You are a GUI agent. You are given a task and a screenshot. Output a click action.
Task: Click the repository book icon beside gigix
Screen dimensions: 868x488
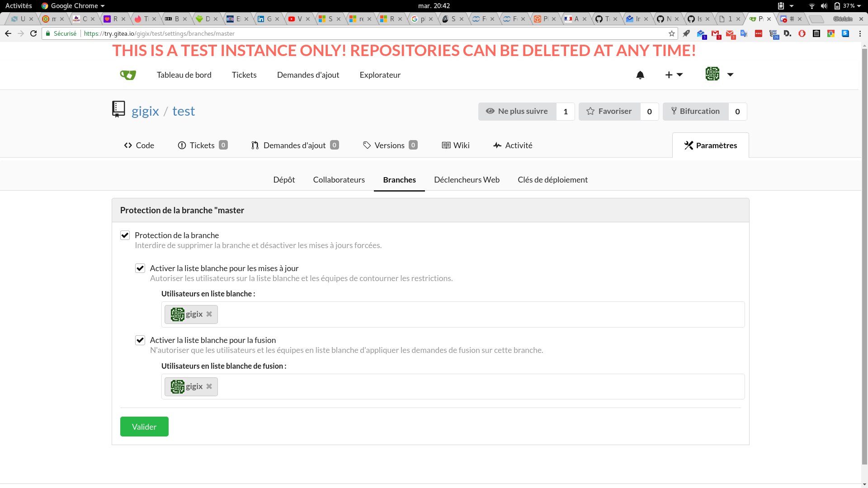118,109
